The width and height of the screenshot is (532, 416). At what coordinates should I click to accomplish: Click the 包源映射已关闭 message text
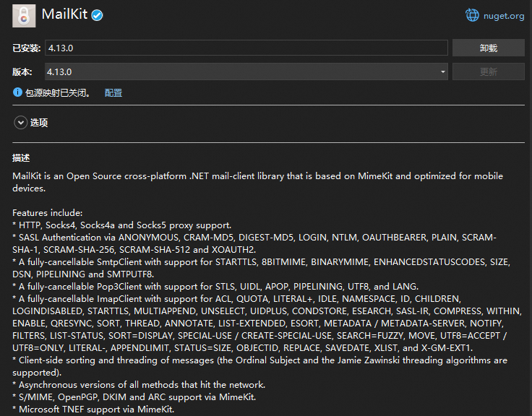pyautogui.click(x=58, y=92)
